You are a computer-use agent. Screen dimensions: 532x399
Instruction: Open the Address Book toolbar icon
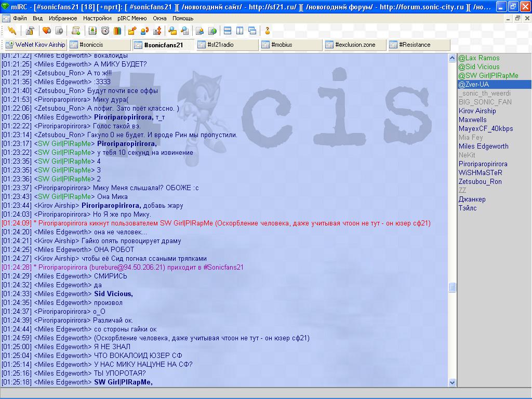91,31
